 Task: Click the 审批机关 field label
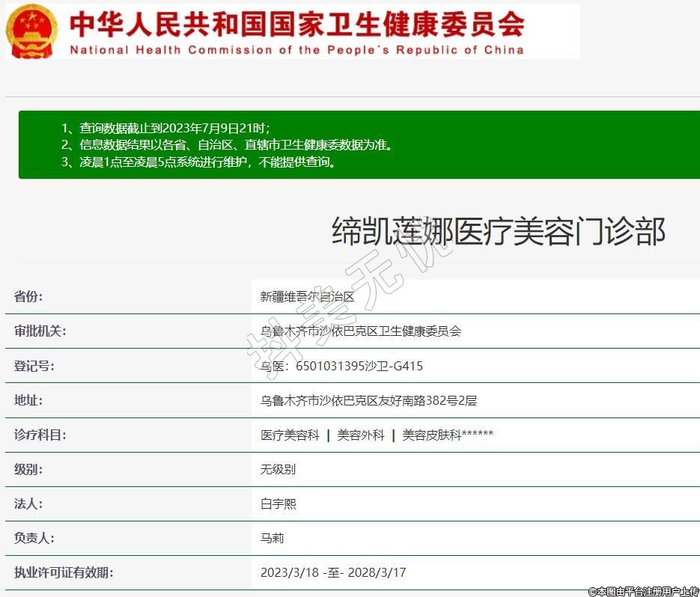40,331
